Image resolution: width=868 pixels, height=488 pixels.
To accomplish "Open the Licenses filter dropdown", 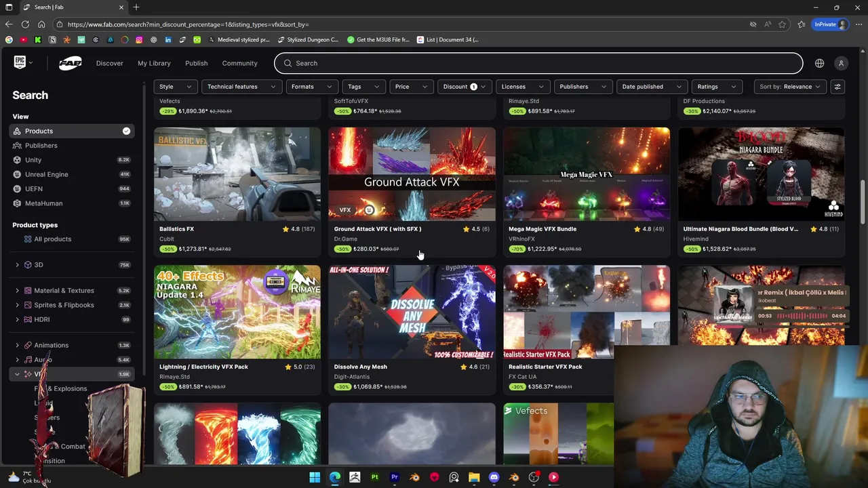I will [523, 87].
